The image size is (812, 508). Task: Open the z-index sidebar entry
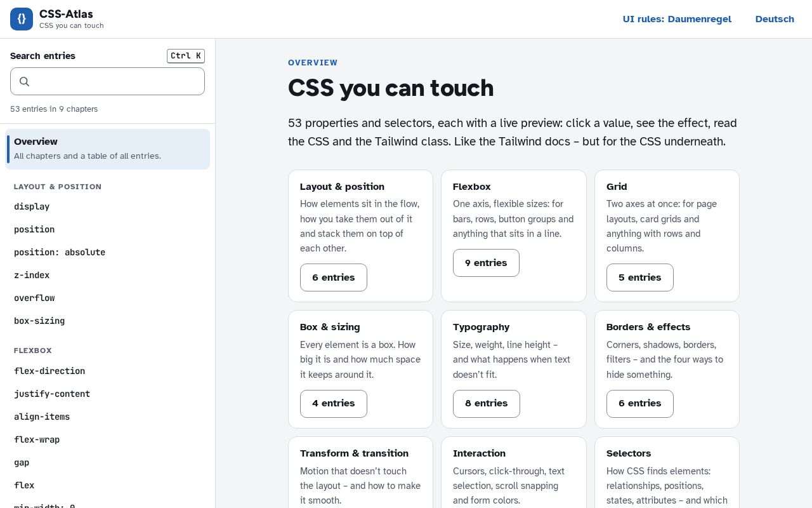tap(107, 275)
